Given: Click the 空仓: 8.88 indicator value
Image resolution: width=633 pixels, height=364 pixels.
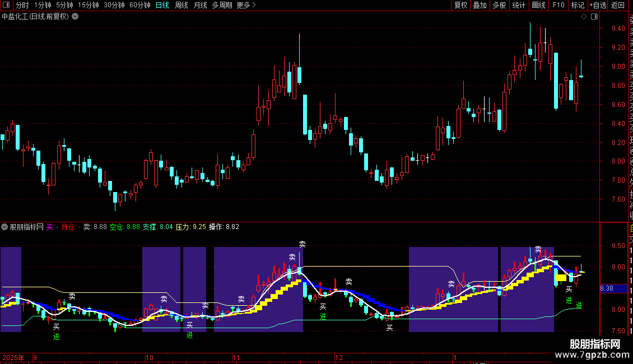Looking at the screenshot, I should click(125, 227).
